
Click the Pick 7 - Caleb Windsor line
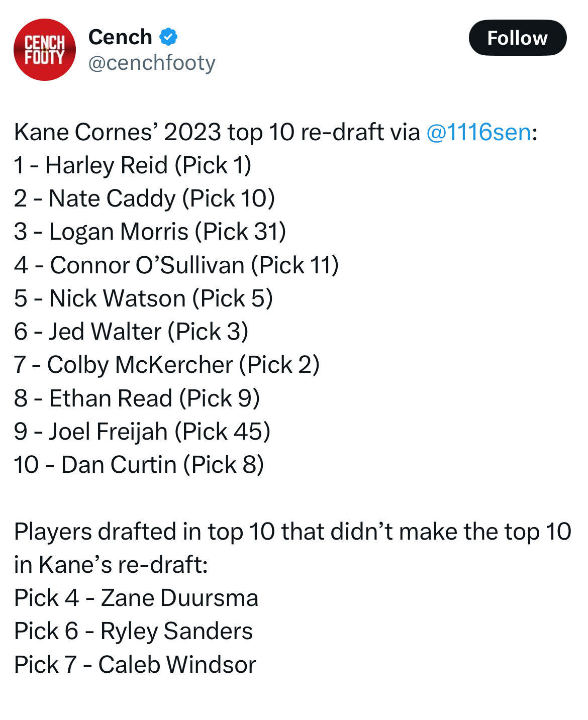coord(135,664)
